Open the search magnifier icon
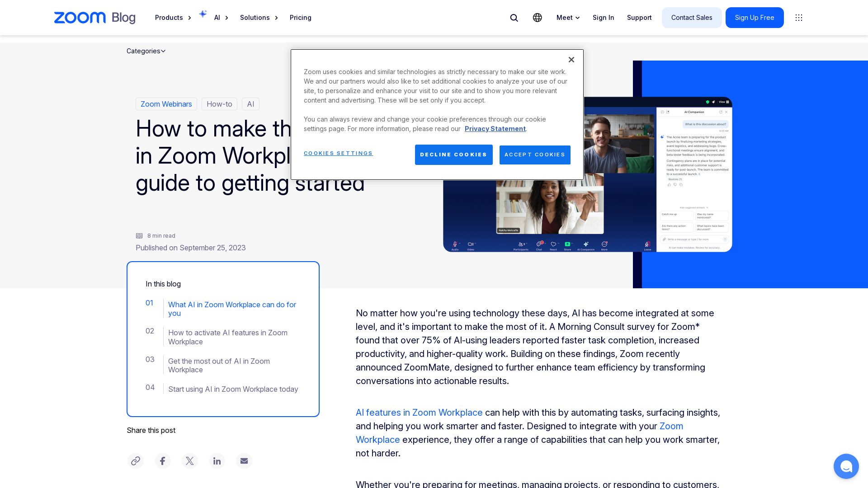Screen dimensions: 868x488 click(x=514, y=18)
